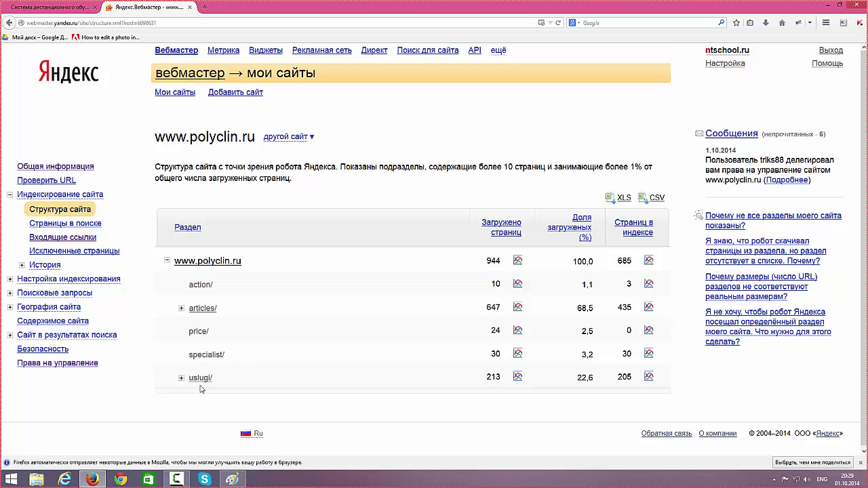Viewport: 868px width, 488px height.
Task: Open the ещё navigation menu
Action: coord(498,50)
